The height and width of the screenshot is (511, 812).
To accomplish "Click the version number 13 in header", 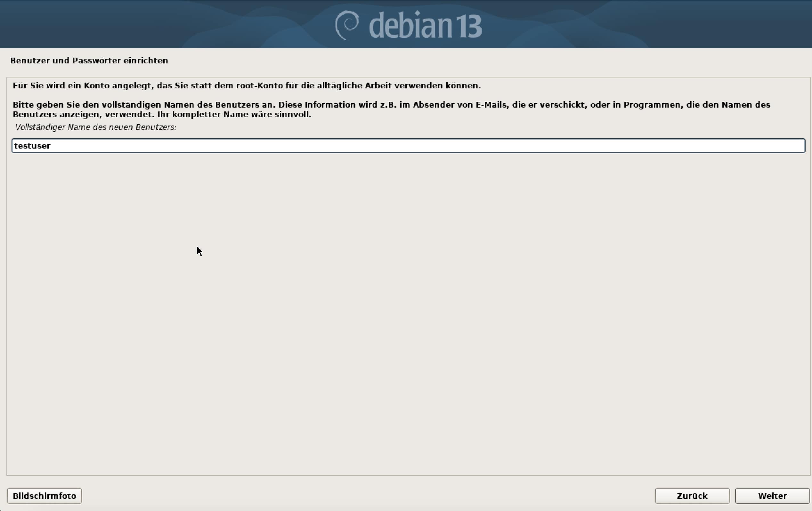I will coord(468,26).
